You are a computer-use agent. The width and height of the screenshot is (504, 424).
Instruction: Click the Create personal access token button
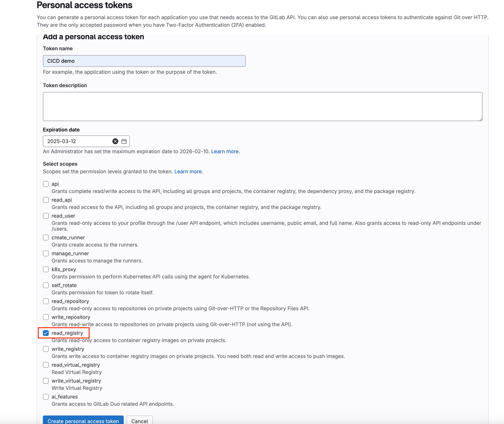coord(83,421)
